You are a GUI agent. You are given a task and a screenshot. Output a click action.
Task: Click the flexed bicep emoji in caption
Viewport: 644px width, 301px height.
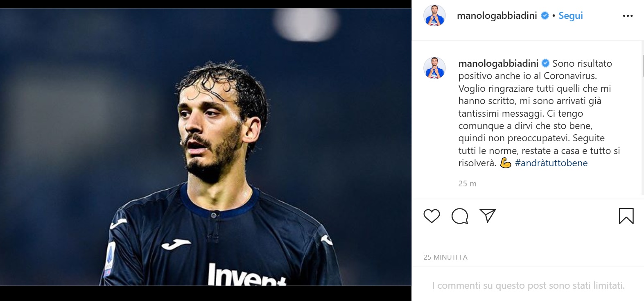coord(506,163)
